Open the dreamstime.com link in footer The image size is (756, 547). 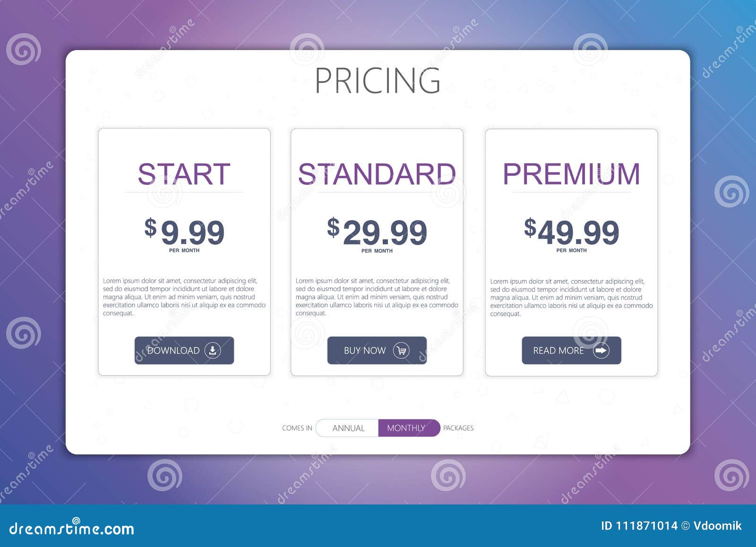coord(71,528)
